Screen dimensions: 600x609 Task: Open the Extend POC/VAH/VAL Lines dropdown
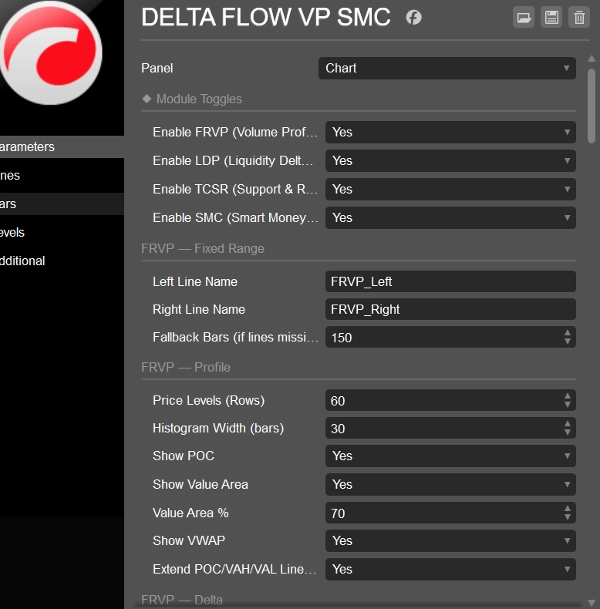point(450,569)
